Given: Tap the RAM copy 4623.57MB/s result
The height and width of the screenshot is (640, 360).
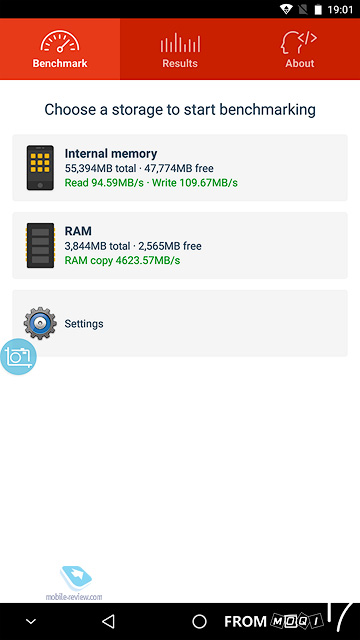Looking at the screenshot, I should coord(122,260).
